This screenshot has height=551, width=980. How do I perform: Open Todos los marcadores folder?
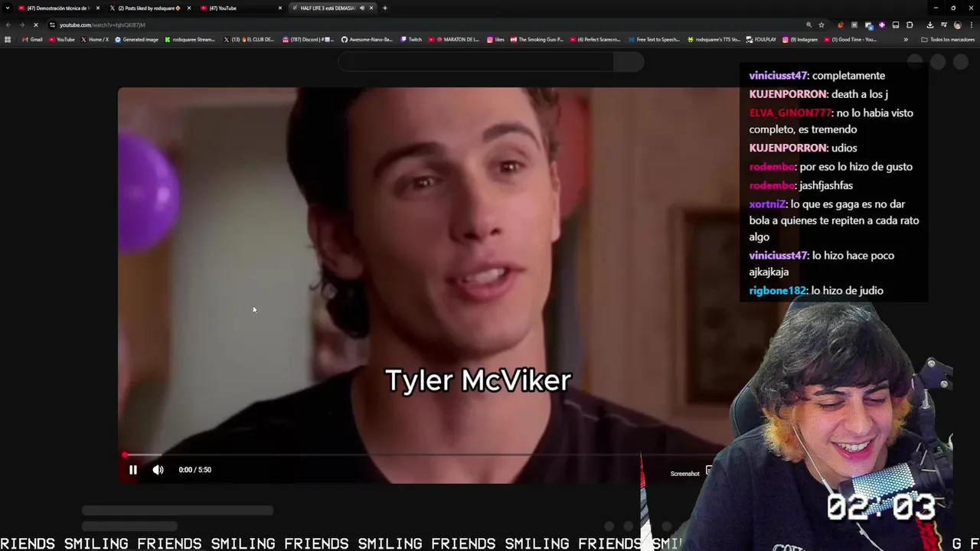tap(948, 39)
